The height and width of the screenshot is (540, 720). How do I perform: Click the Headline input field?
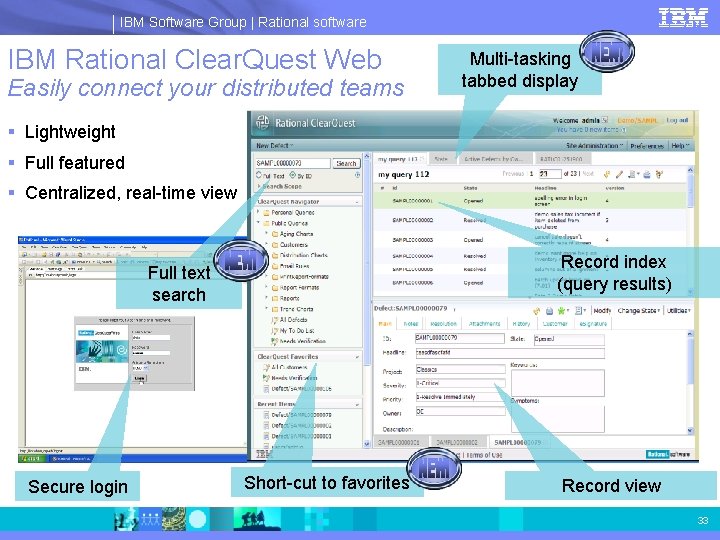510,353
